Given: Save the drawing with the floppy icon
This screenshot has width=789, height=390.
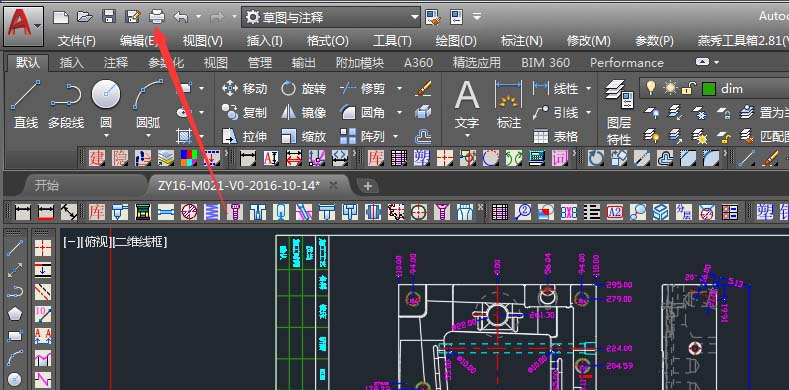Looking at the screenshot, I should point(109,17).
